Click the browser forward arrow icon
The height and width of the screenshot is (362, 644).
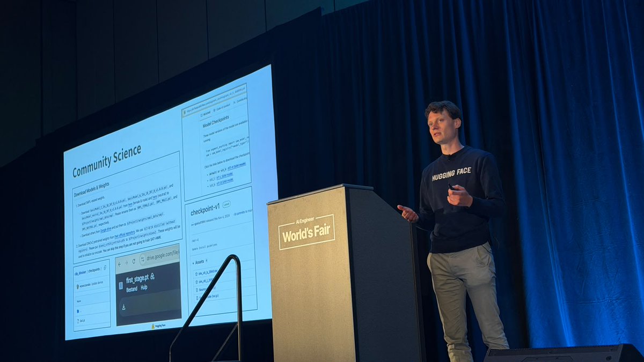(127, 263)
